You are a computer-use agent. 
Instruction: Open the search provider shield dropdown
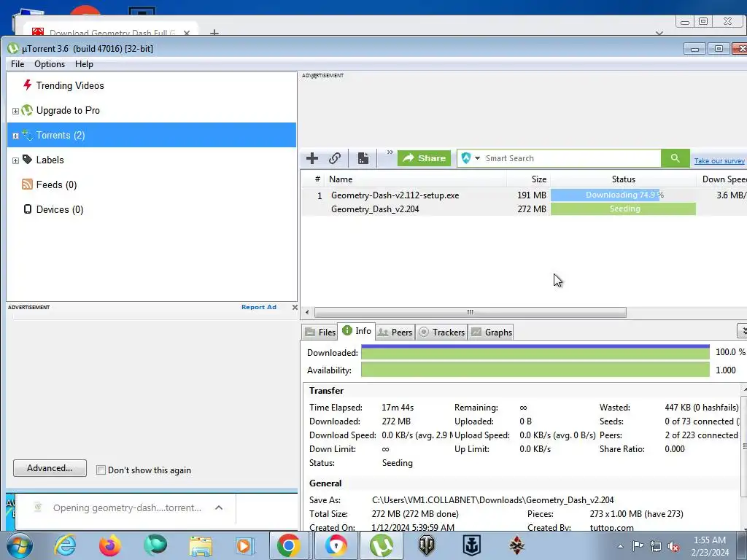tap(471, 158)
